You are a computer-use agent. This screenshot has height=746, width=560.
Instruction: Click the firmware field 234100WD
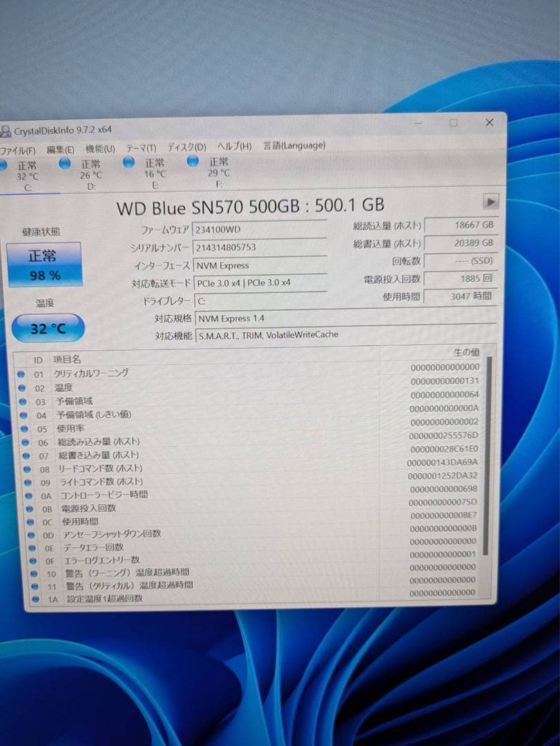tap(260, 229)
